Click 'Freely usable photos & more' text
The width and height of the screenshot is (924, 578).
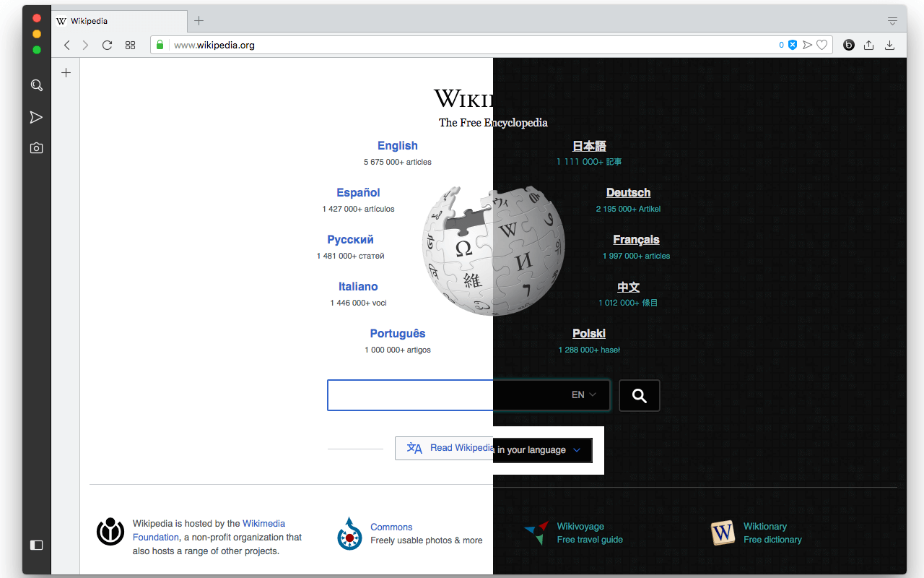426,540
